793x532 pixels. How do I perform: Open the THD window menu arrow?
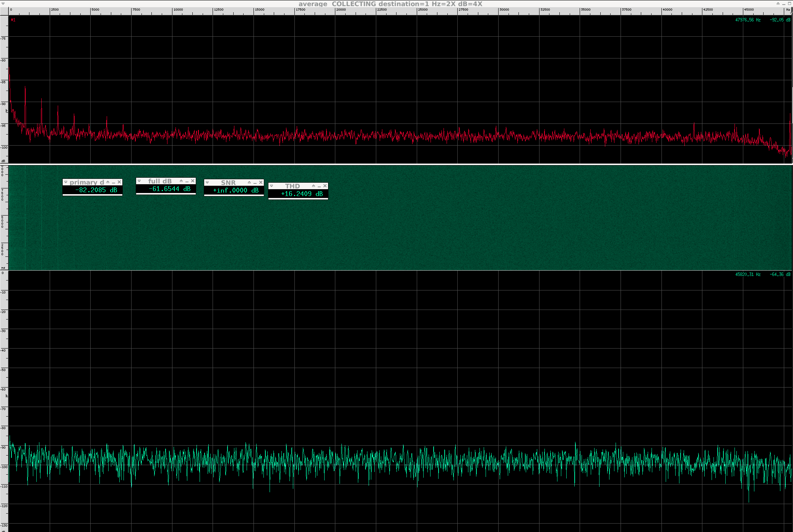271,186
